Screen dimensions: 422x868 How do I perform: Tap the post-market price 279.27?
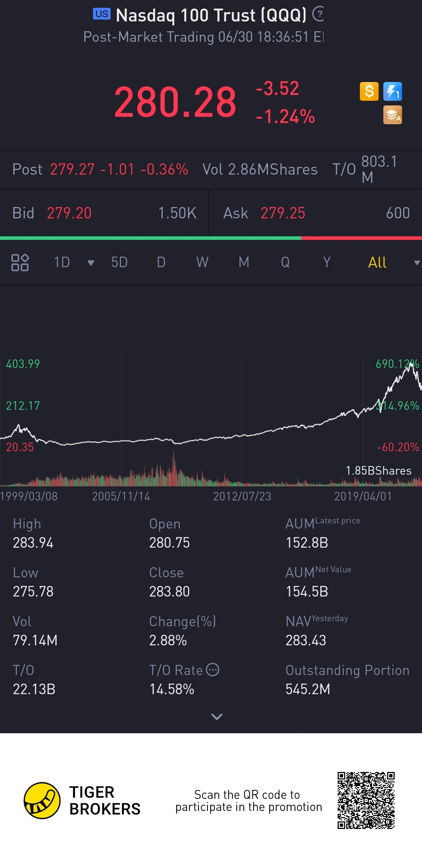[72, 170]
